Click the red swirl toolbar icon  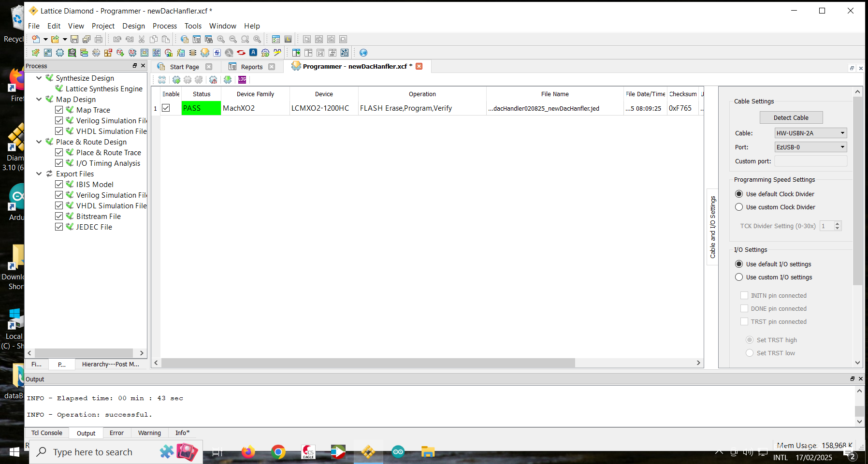(x=241, y=53)
